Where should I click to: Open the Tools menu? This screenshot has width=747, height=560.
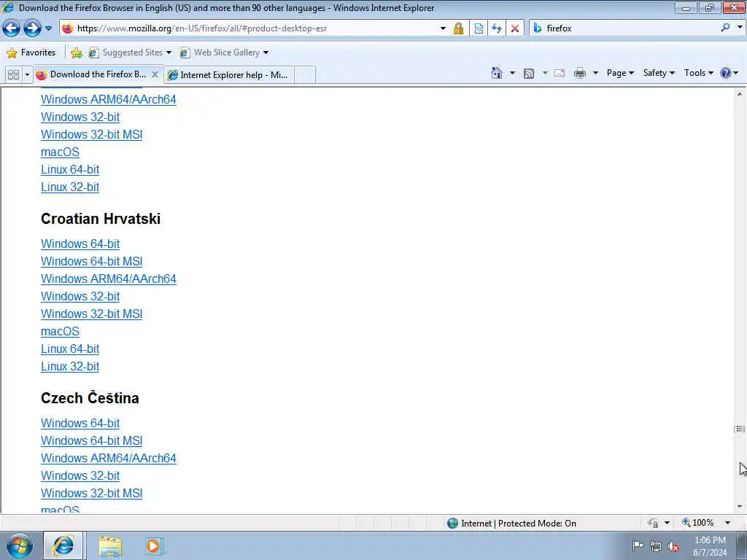(698, 73)
